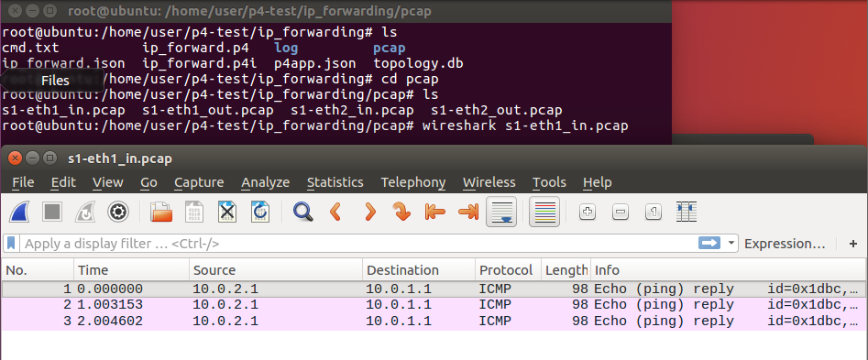Toggle packet list colorization
Viewport: 868px width, 360px height.
coord(544,212)
